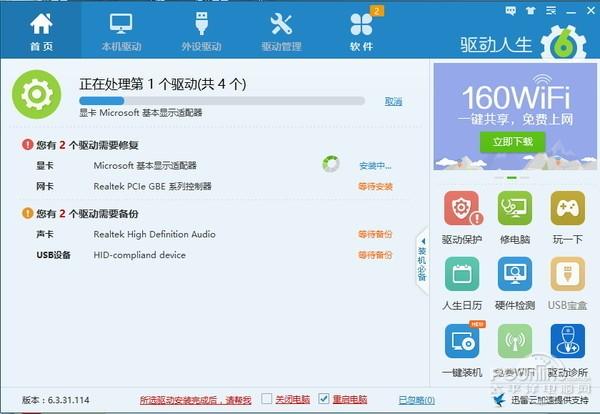This screenshot has width=600, height=414.
Task: Open the 免费WiFi antenna icon
Action: [x=515, y=341]
